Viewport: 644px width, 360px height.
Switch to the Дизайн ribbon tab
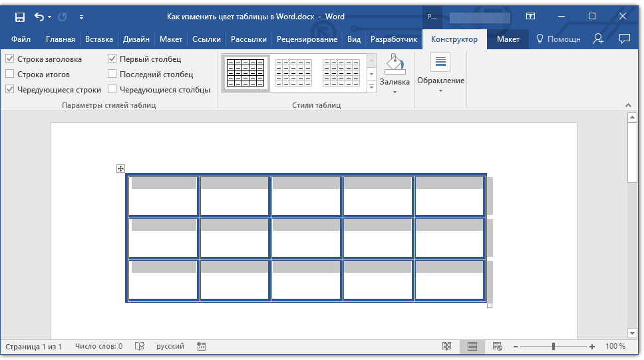[136, 39]
